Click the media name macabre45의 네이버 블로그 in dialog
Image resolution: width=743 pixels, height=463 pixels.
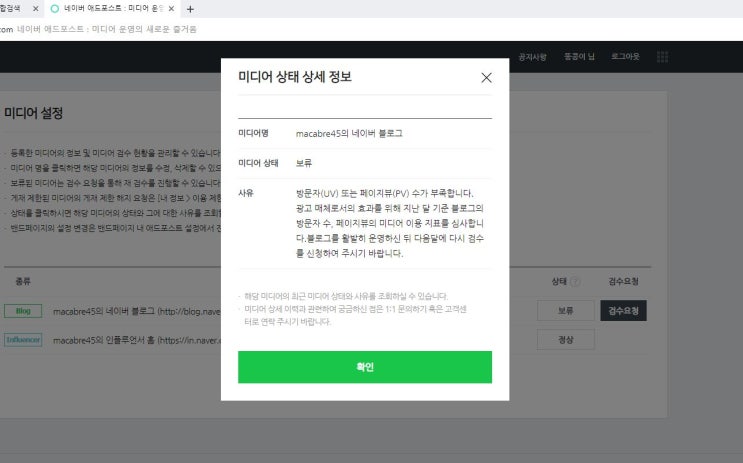tap(349, 134)
